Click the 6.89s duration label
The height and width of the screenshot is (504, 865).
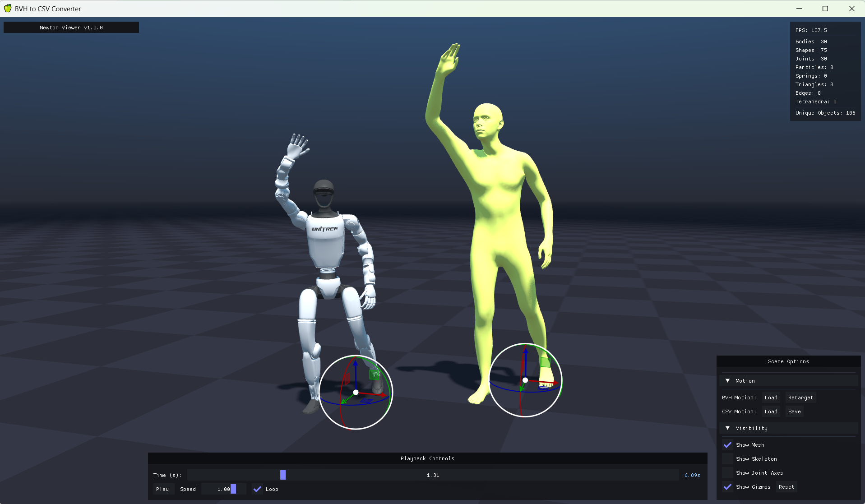point(692,475)
